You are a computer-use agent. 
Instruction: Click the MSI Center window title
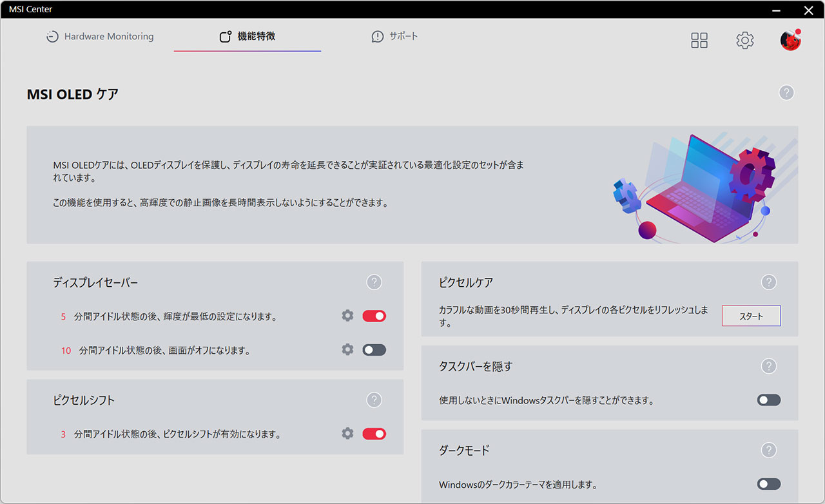click(x=31, y=9)
